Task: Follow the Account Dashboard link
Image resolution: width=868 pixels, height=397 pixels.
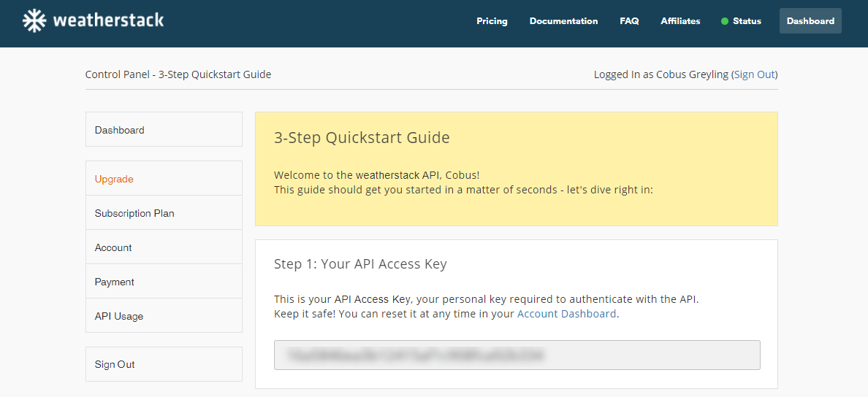Action: (566, 314)
